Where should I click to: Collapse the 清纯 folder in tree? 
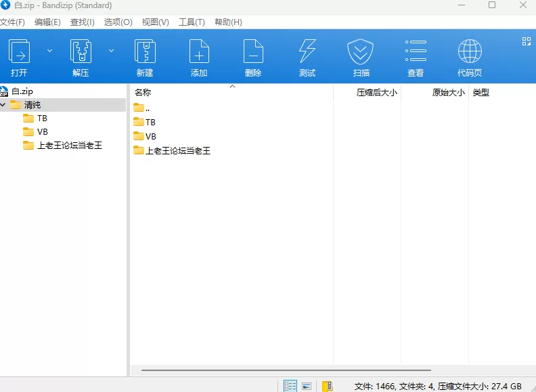(3, 105)
